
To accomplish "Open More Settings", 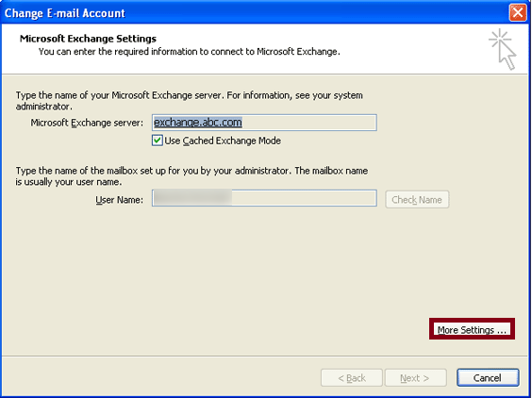I will 472,329.
